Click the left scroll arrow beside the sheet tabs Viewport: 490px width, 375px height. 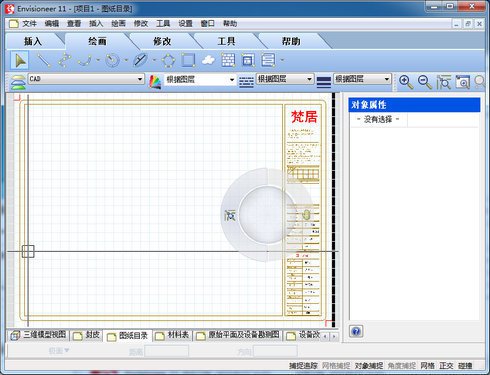point(325,336)
